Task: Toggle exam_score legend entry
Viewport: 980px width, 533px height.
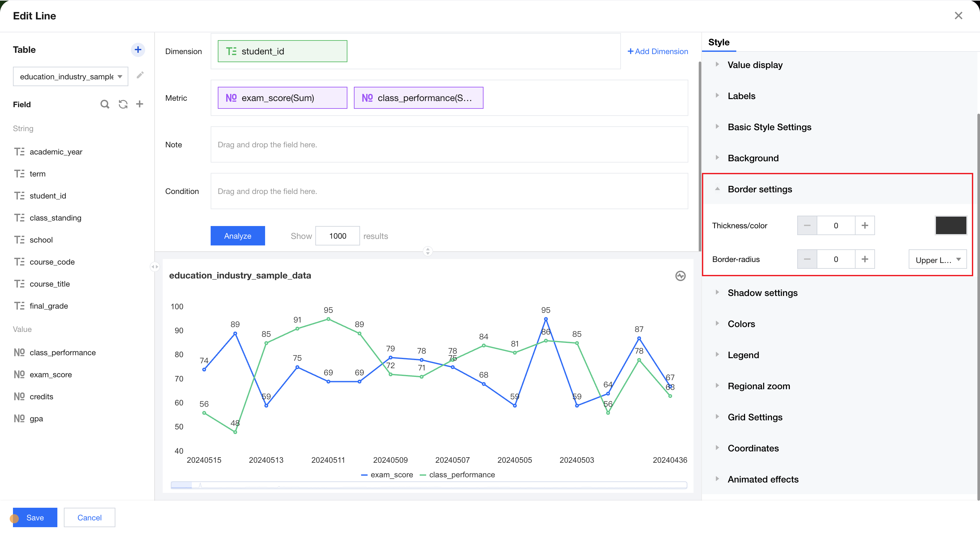Action: (387, 475)
